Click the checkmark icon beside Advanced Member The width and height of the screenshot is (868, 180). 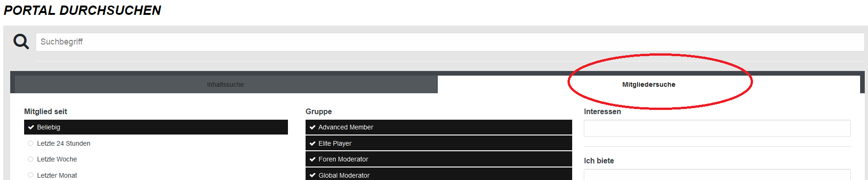tap(313, 127)
